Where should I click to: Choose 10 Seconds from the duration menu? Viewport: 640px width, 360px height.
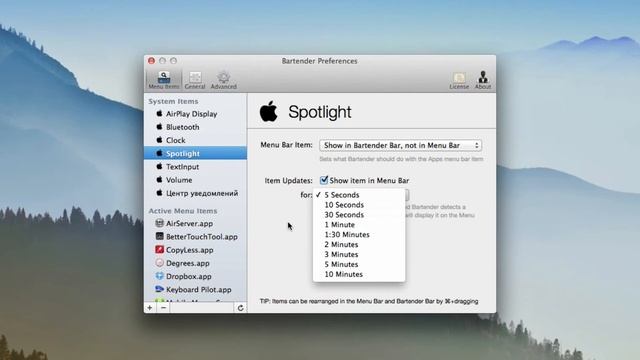pos(359,205)
